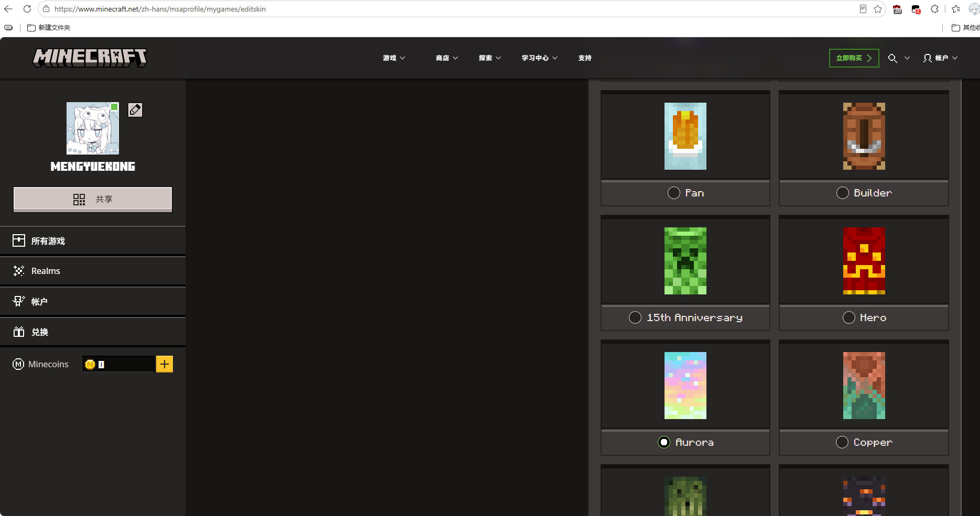Open 所有游戏 in the sidebar
Image resolution: width=980 pixels, height=516 pixels.
tap(93, 241)
